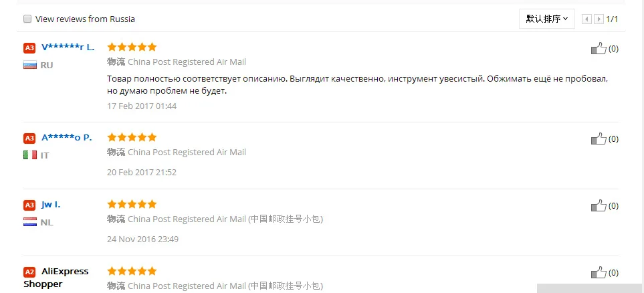Open the 默认排序 sort dropdown
644x293 pixels.
point(546,19)
